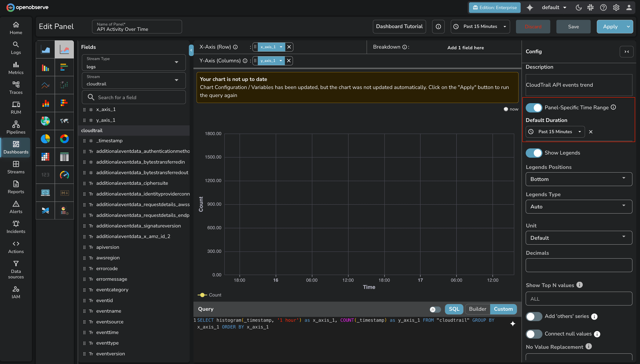Open the AI assistant sparkle icon
This screenshot has width=640, height=364.
coord(530,7)
